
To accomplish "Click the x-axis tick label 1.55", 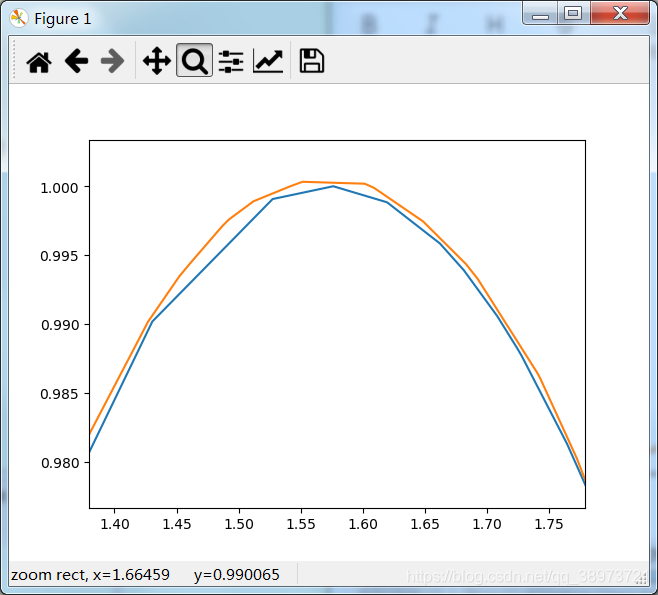I will (x=301, y=524).
